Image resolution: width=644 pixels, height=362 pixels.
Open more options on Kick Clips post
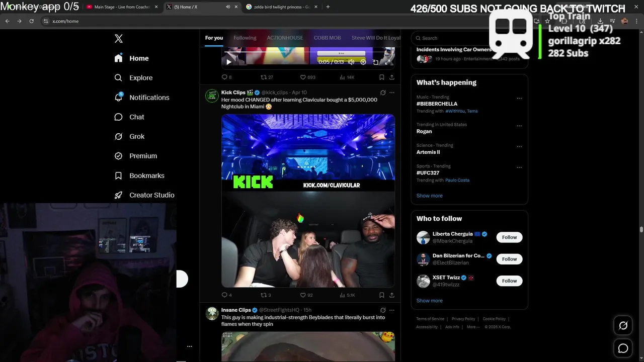pos(392,93)
